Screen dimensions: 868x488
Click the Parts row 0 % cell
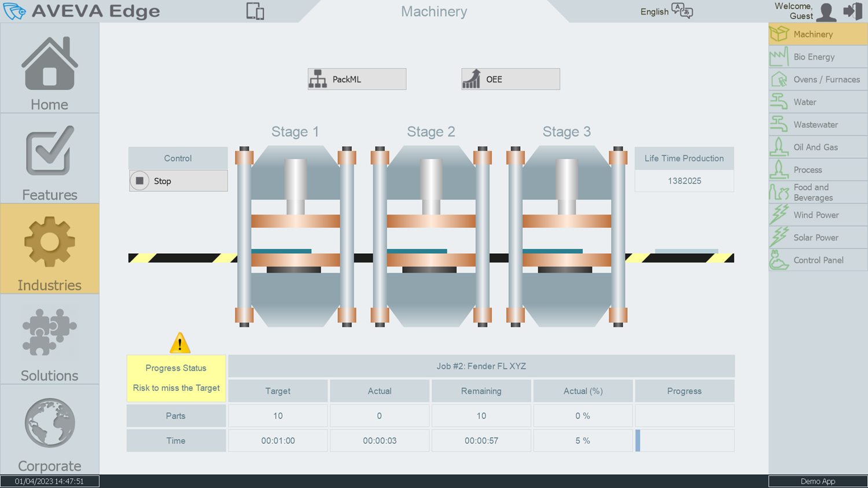[583, 416]
